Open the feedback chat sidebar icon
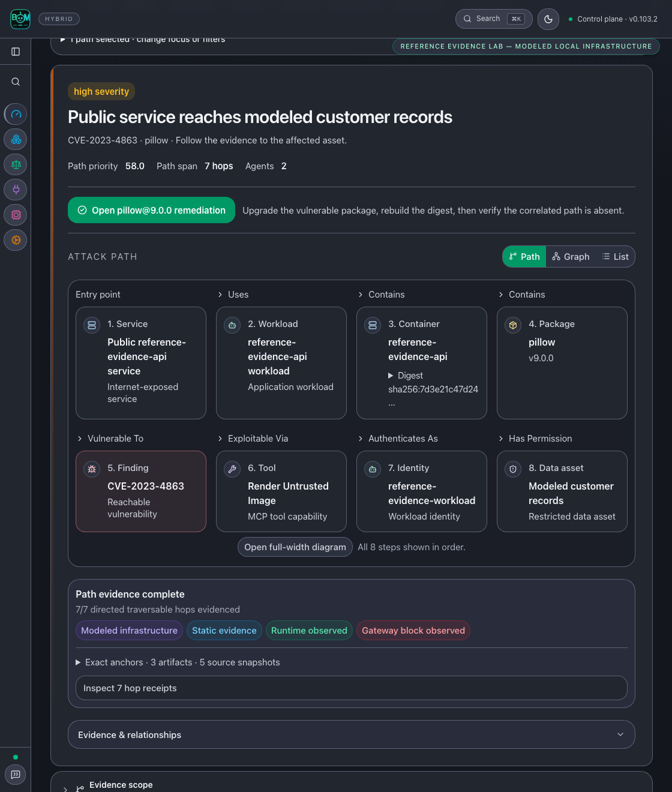Screen dimensions: 672x792 [x=16, y=775]
